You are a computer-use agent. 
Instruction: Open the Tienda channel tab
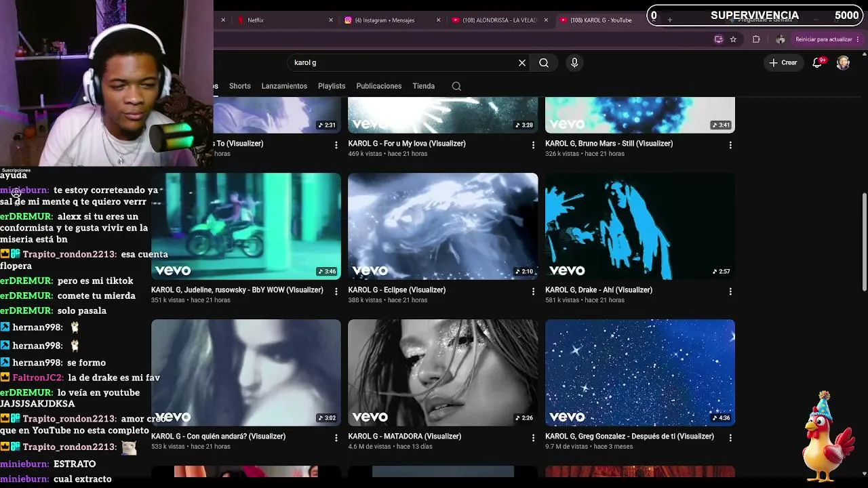[423, 86]
